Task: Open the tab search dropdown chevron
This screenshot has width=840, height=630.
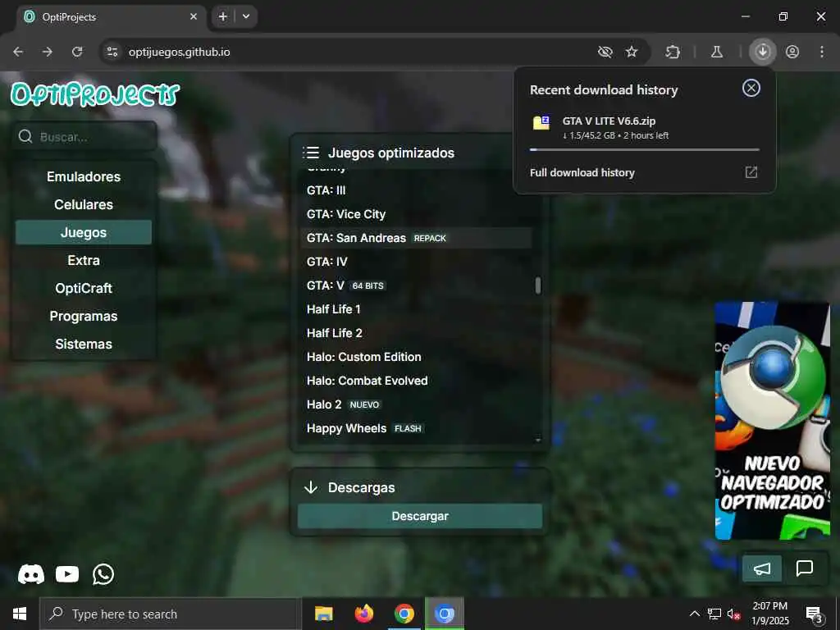Action: coord(246,16)
